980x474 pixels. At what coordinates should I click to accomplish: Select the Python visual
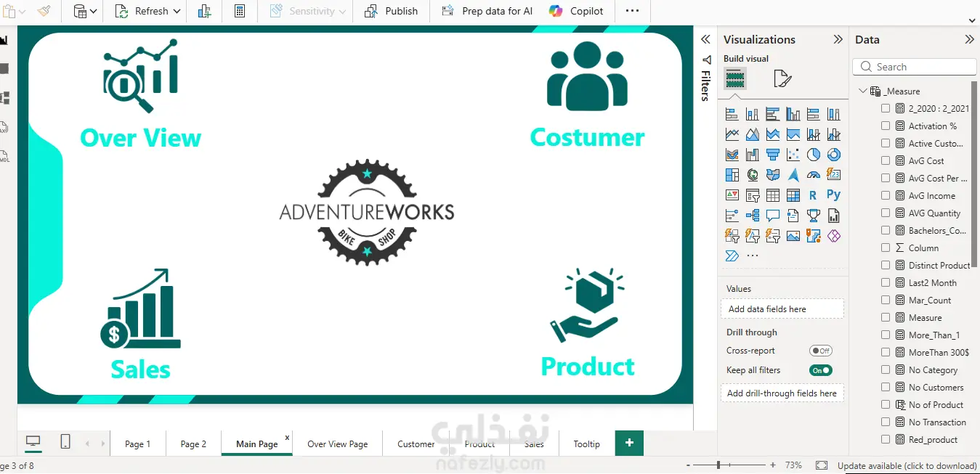(834, 195)
